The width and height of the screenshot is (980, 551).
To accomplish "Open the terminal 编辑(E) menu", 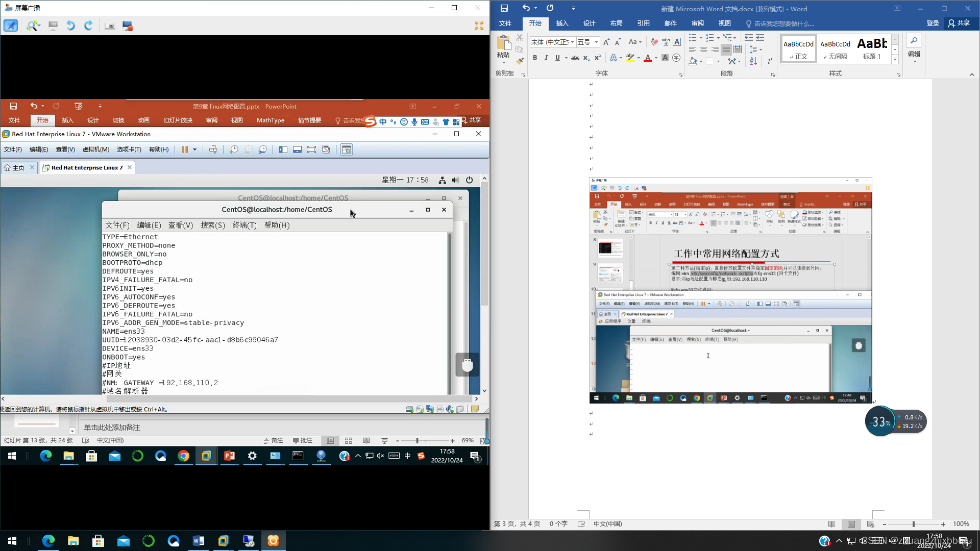I will tap(149, 225).
